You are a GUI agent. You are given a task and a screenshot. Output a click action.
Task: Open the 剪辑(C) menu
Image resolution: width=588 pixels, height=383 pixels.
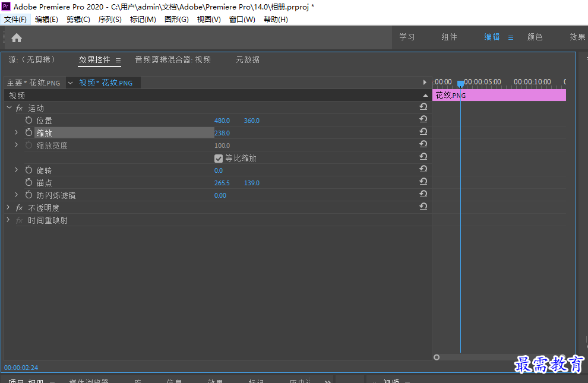tap(78, 20)
